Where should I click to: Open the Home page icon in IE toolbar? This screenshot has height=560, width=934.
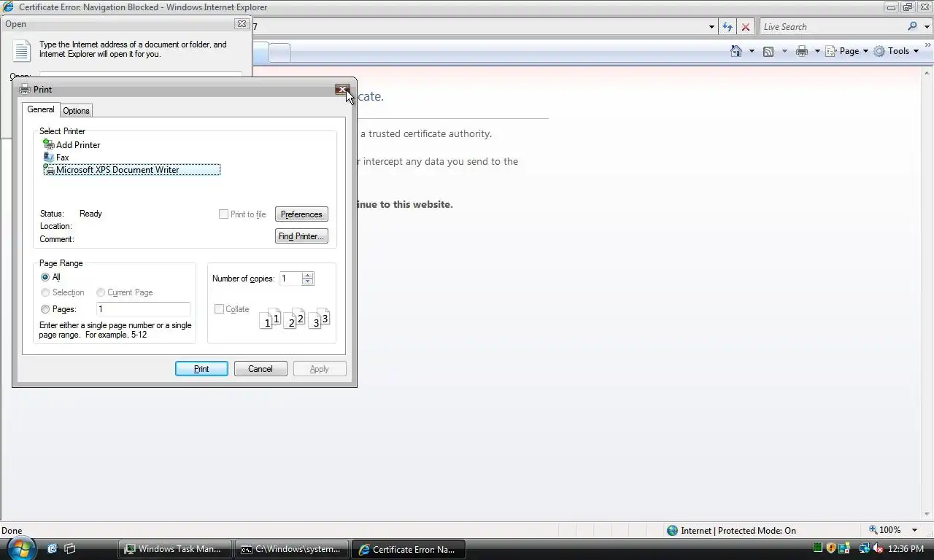coord(736,51)
